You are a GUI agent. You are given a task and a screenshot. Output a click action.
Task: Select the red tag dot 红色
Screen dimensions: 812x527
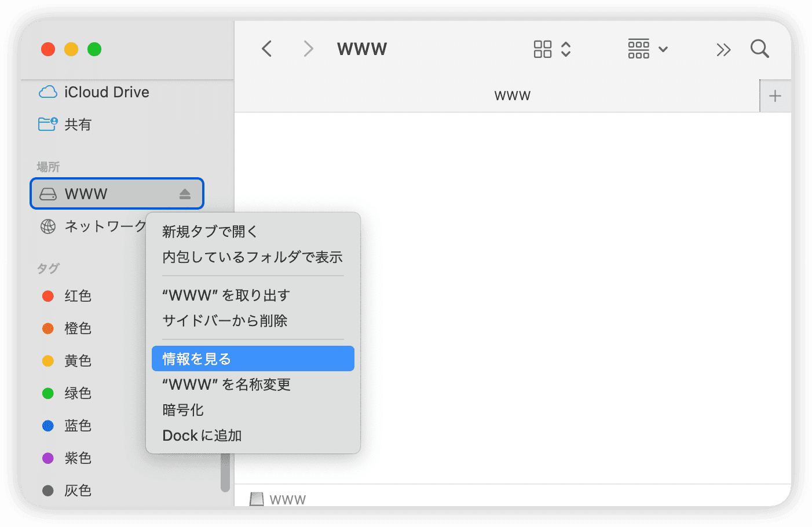point(48,296)
